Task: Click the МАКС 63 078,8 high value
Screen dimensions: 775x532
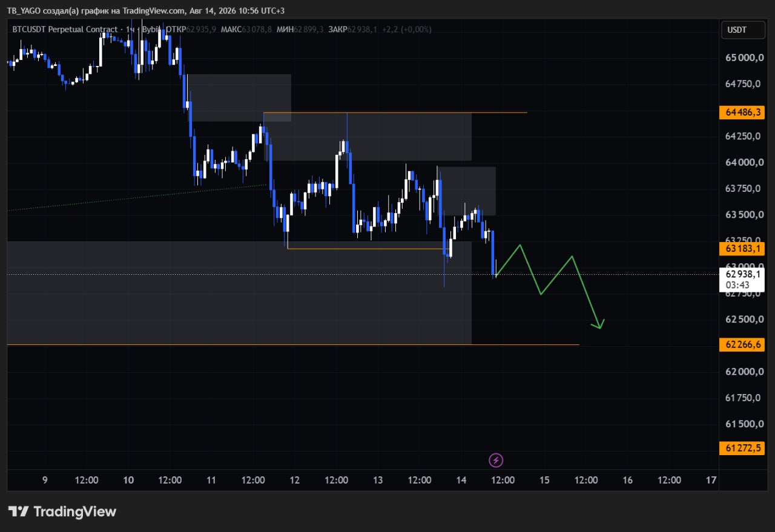Action: point(246,30)
